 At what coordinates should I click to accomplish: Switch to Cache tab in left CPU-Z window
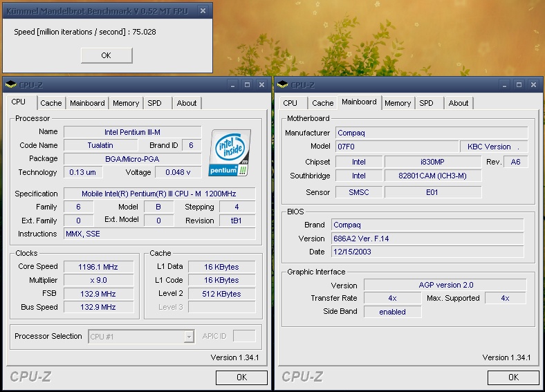[51, 103]
